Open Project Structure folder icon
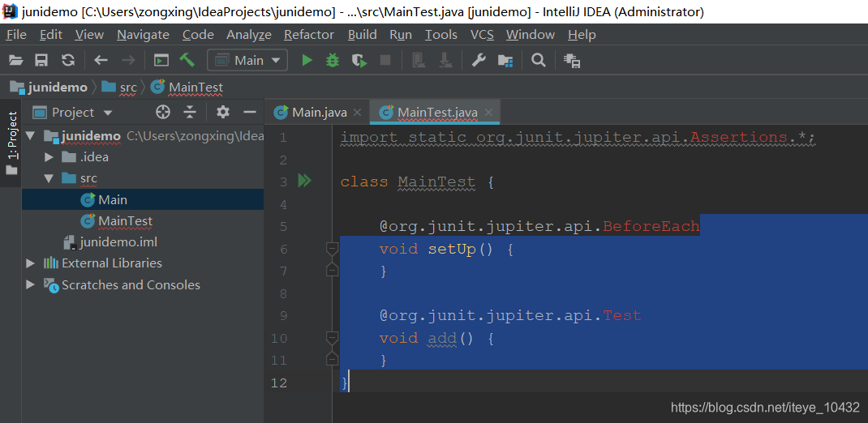Screen dimensions: 868x423 [x=505, y=60]
